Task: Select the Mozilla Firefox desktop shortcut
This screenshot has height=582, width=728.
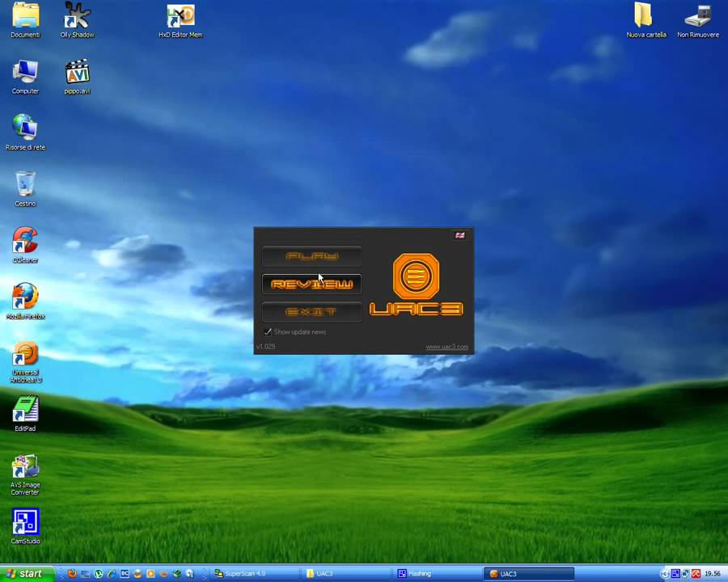Action: 26,302
